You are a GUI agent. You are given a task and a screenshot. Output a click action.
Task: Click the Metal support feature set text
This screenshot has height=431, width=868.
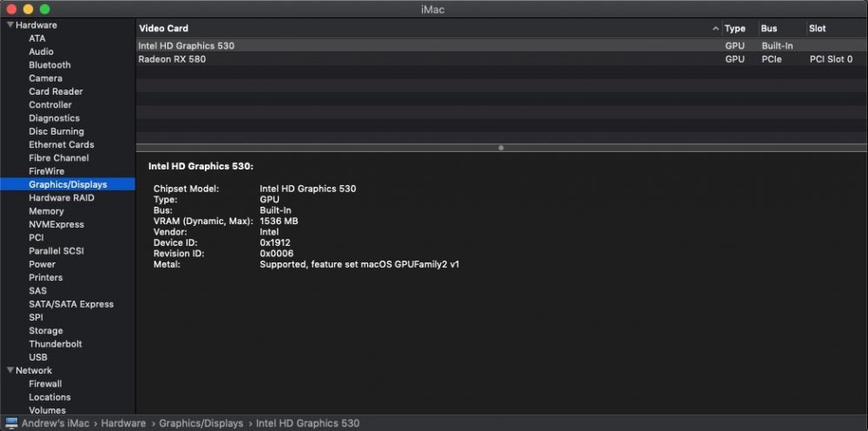(x=359, y=264)
